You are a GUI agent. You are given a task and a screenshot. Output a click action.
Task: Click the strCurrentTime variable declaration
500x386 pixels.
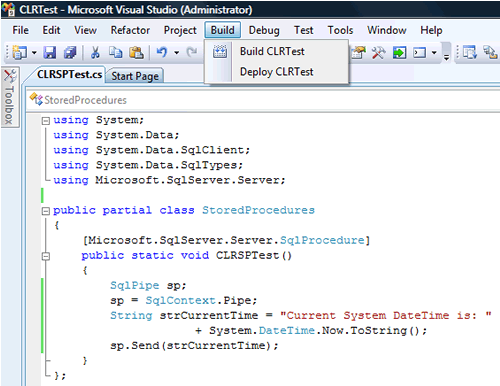tap(209, 316)
